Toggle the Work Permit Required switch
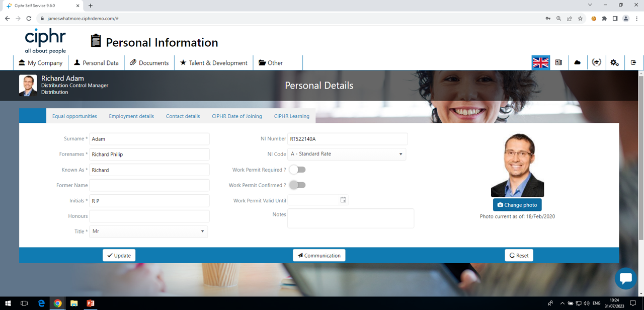 [x=297, y=170]
